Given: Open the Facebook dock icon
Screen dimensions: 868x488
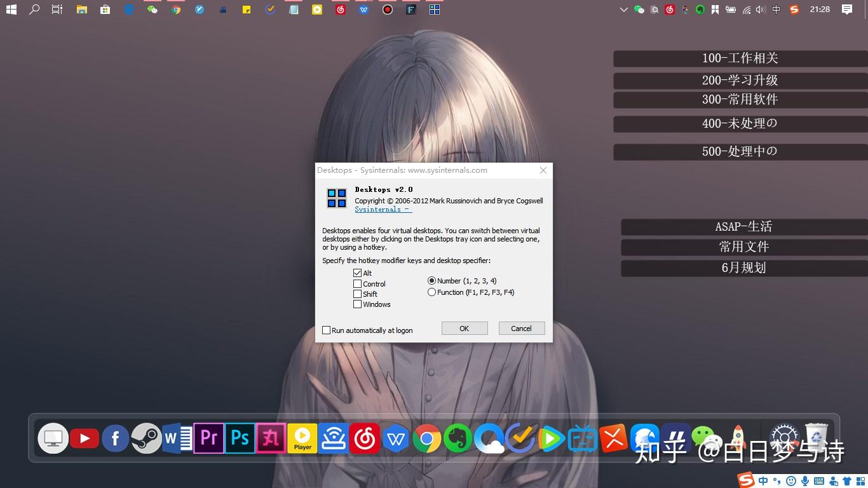Looking at the screenshot, I should (115, 438).
